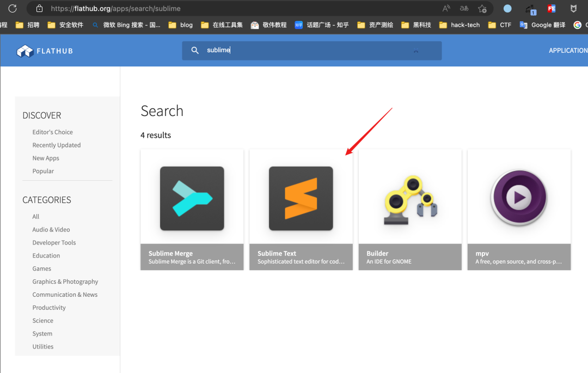This screenshot has width=588, height=373.
Task: Open 微软 Bing 搜索 bookmark
Action: click(126, 25)
